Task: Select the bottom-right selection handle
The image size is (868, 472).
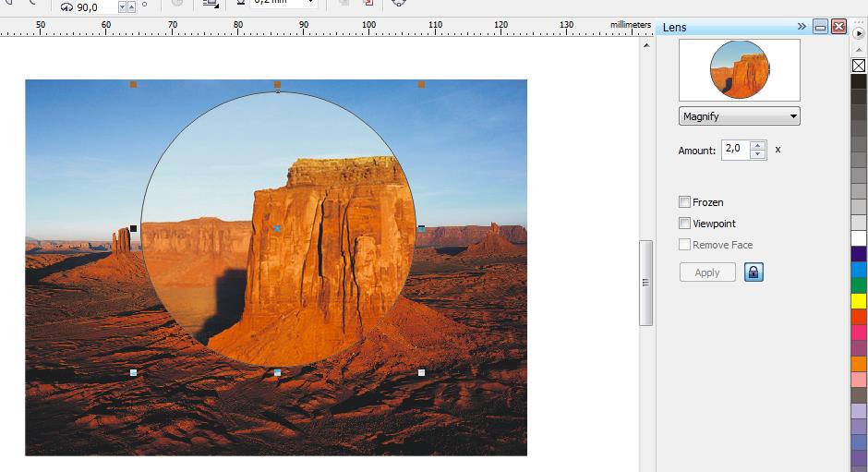Action: coord(422,373)
